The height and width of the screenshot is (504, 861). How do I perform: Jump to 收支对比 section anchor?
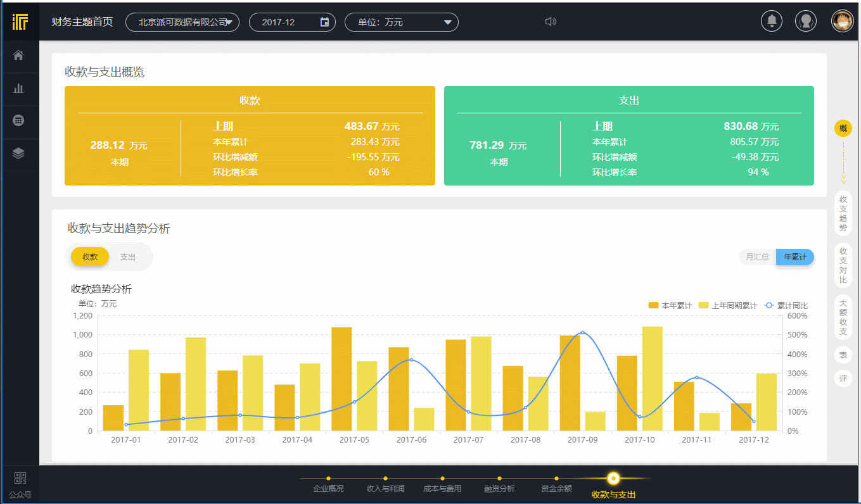pos(843,265)
